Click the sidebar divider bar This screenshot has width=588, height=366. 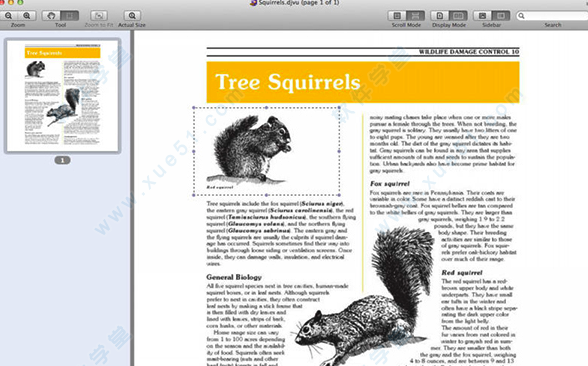coord(132,198)
